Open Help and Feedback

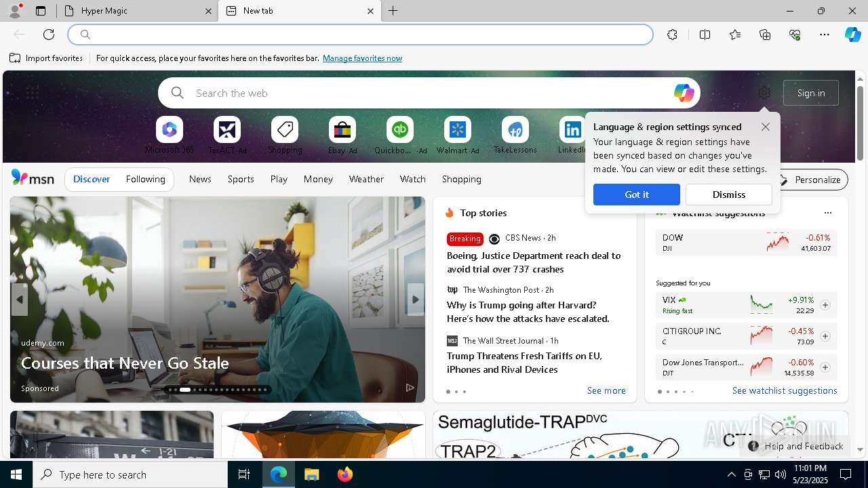(x=796, y=446)
